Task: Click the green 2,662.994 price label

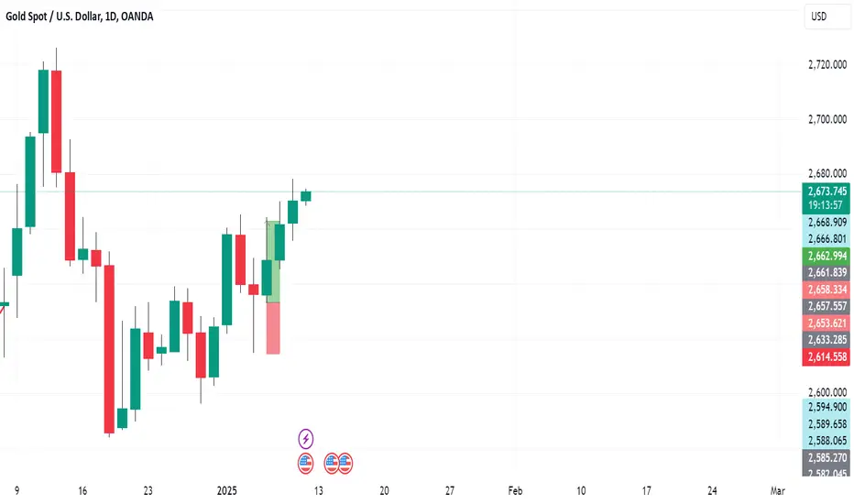Action: pyautogui.click(x=827, y=256)
